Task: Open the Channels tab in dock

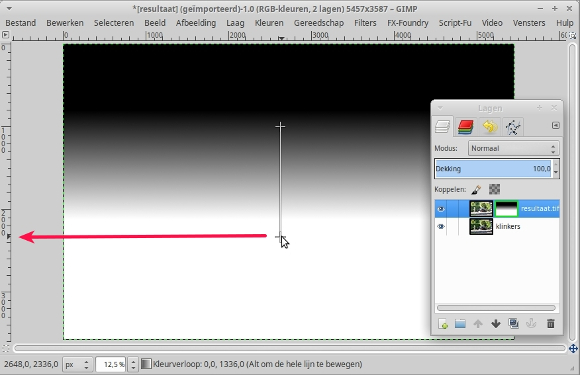Action: tap(466, 127)
